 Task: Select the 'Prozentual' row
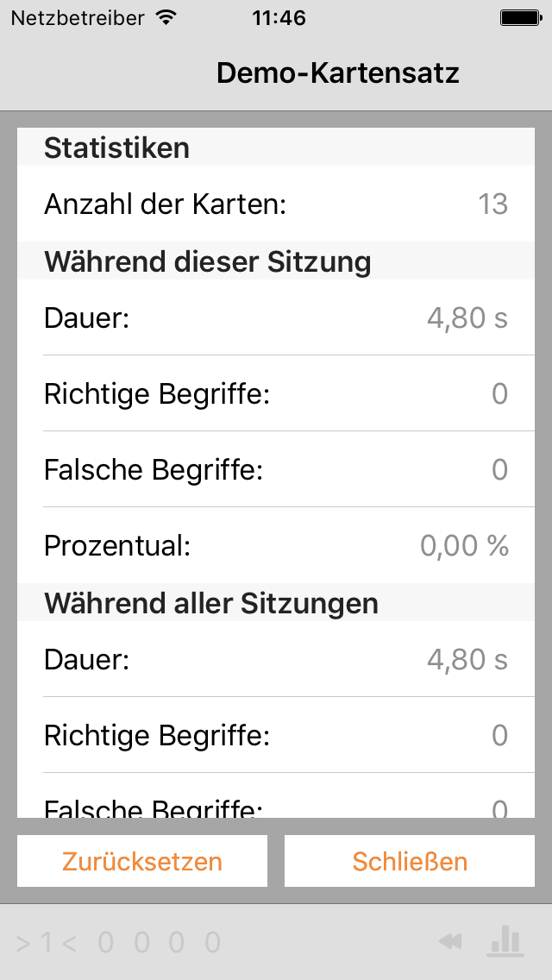276,545
